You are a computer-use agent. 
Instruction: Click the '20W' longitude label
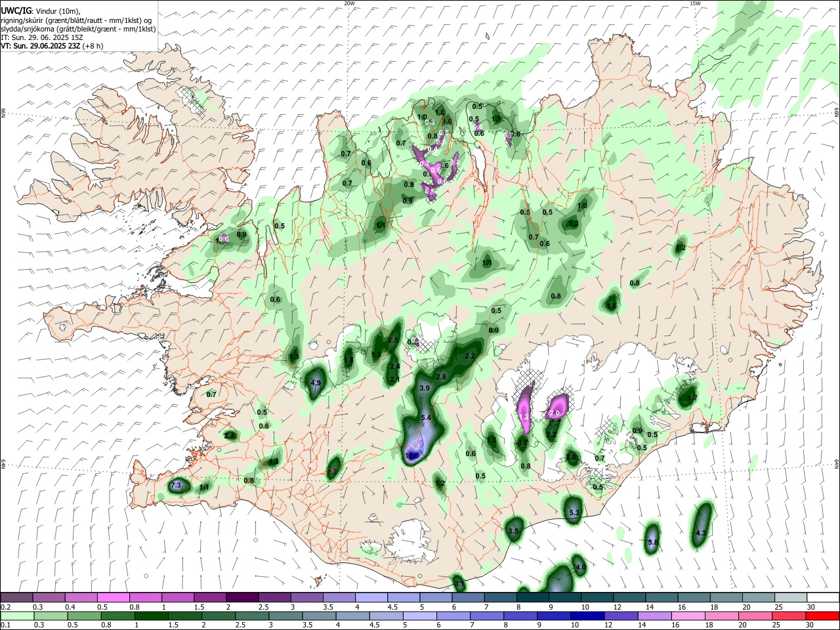coord(350,3)
